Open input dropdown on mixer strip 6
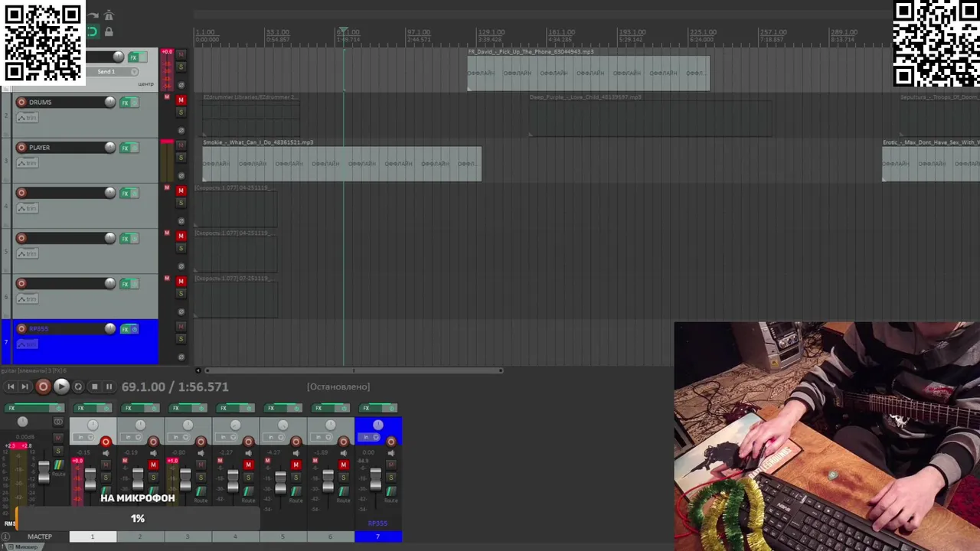The width and height of the screenshot is (980, 551). point(322,438)
